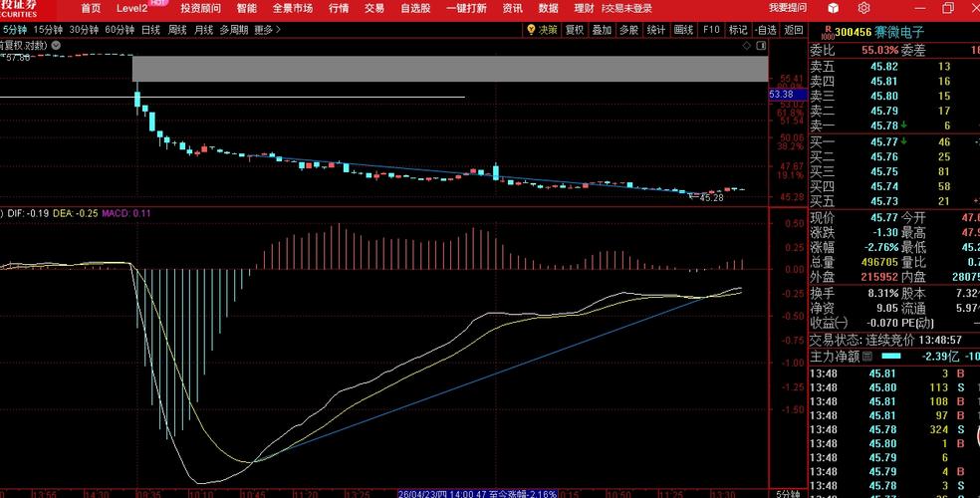The width and height of the screenshot is (980, 498).
Task: Open Level2 menu
Action: click(131, 8)
